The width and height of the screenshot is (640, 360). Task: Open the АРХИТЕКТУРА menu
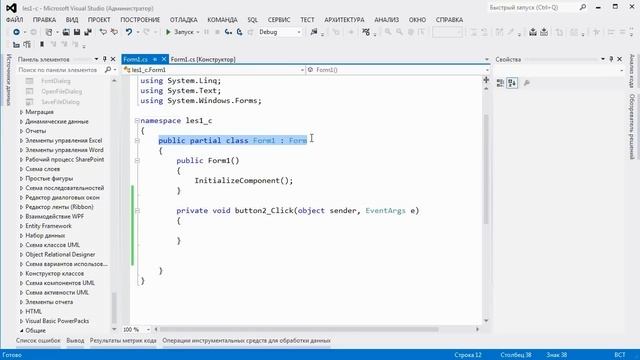344,20
